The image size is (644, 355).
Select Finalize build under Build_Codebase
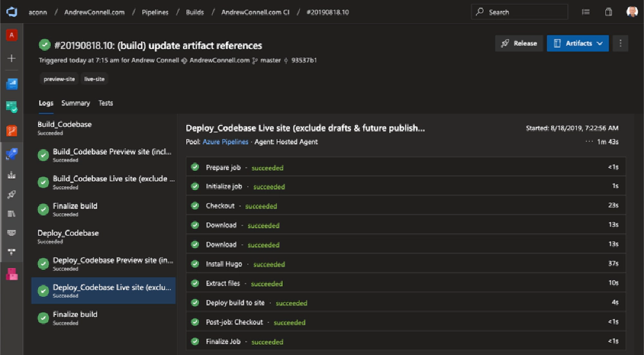point(104,209)
